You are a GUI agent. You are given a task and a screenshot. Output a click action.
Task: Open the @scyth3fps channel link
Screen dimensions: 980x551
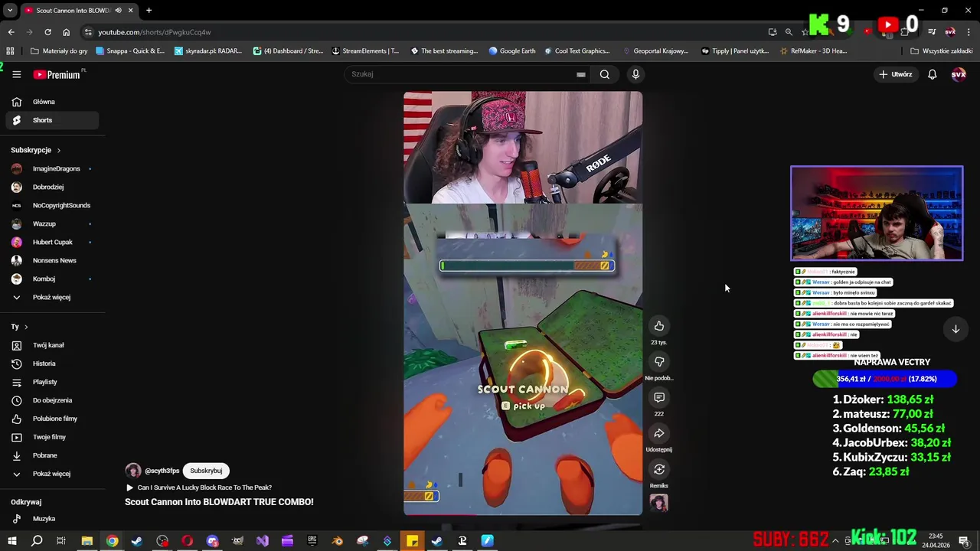pyautogui.click(x=162, y=471)
